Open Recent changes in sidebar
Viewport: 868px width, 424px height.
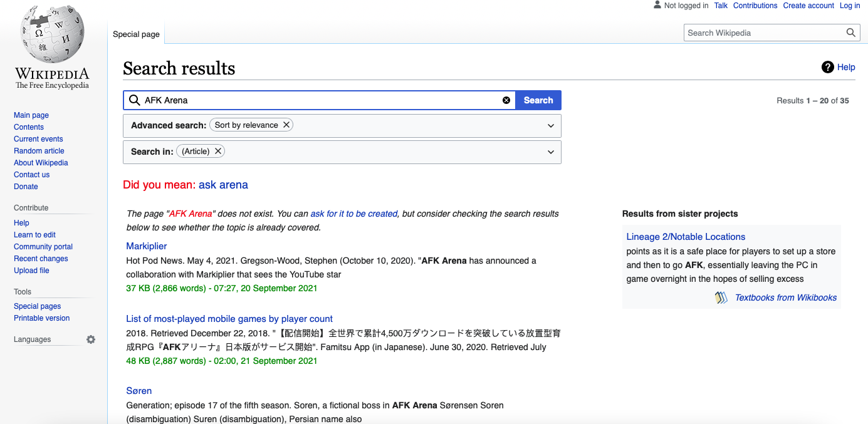coord(41,259)
